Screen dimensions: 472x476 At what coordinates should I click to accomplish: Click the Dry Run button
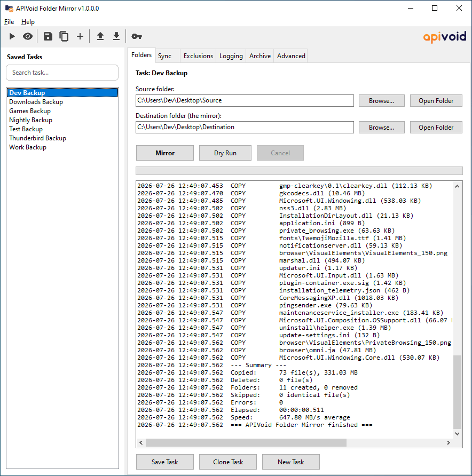(225, 153)
